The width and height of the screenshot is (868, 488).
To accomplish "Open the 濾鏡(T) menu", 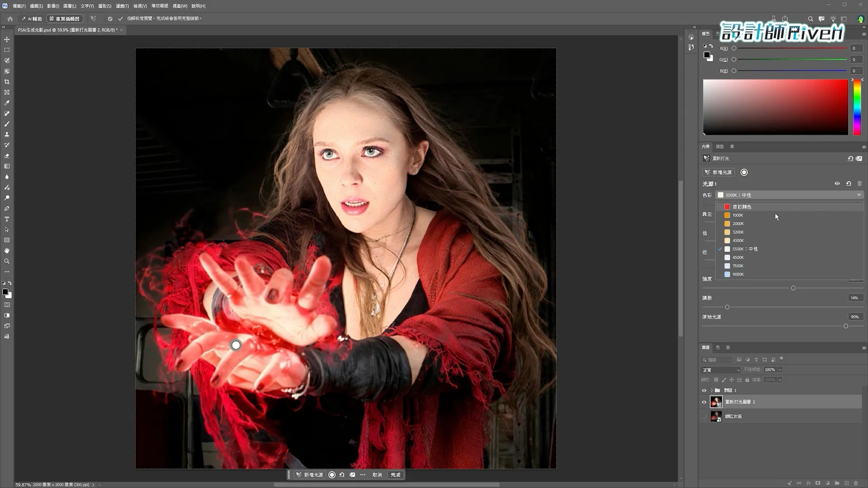I will coord(122,6).
